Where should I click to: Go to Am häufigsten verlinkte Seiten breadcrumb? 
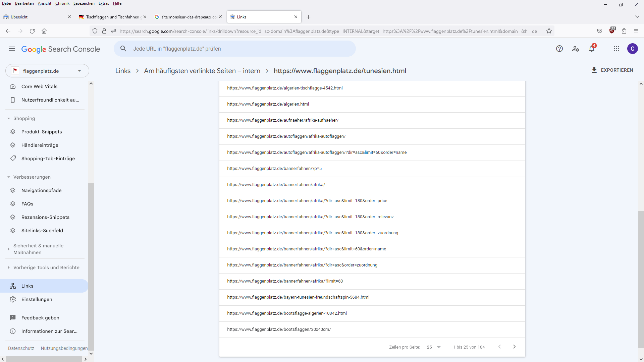pos(202,71)
